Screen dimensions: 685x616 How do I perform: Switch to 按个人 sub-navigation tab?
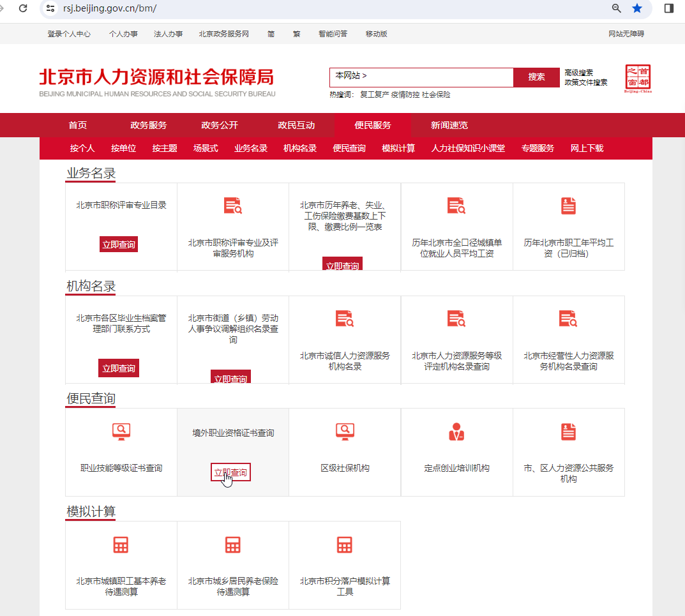82,148
